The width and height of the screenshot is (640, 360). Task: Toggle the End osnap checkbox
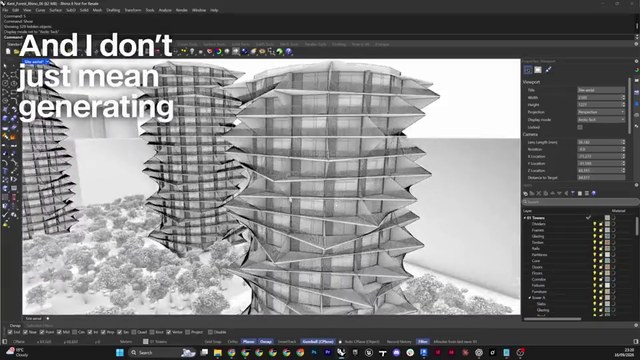coord(11,332)
